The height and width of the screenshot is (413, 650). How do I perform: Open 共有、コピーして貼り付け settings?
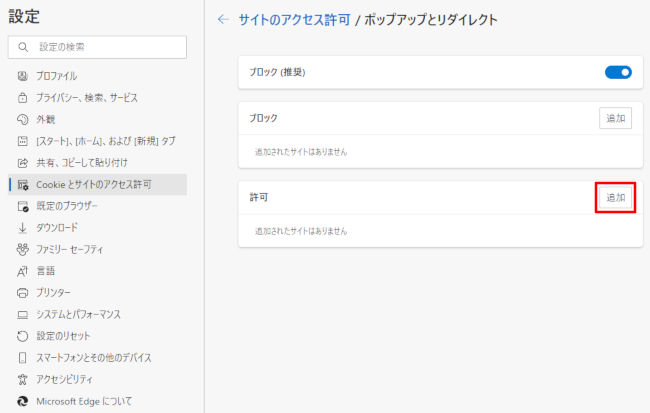82,162
